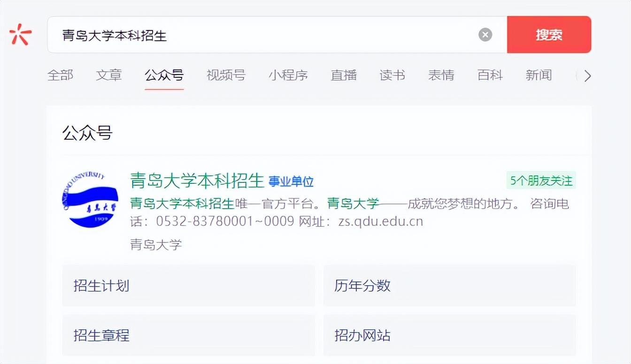Click the WeChat search logo icon
631x364 pixels.
(21, 35)
